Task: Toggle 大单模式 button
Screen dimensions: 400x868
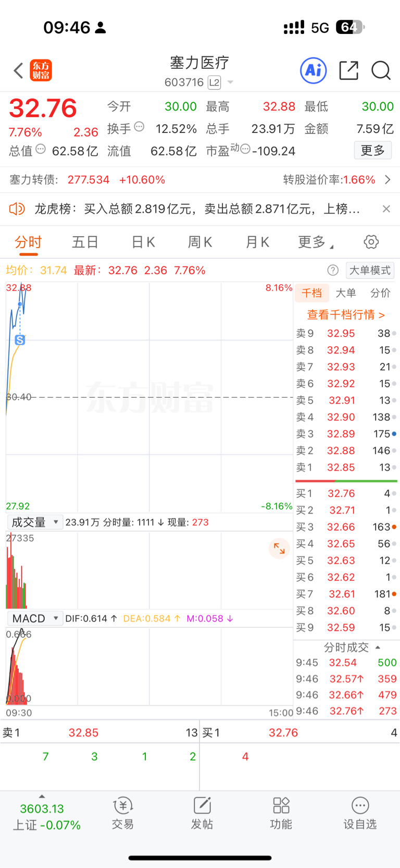Action: click(x=370, y=270)
